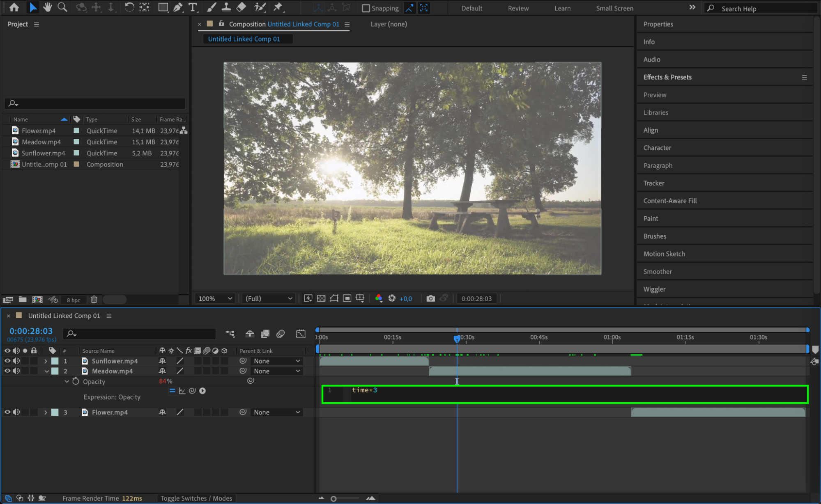The width and height of the screenshot is (821, 504).
Task: Open the Graph Editor icon in timeline
Action: pyautogui.click(x=301, y=334)
